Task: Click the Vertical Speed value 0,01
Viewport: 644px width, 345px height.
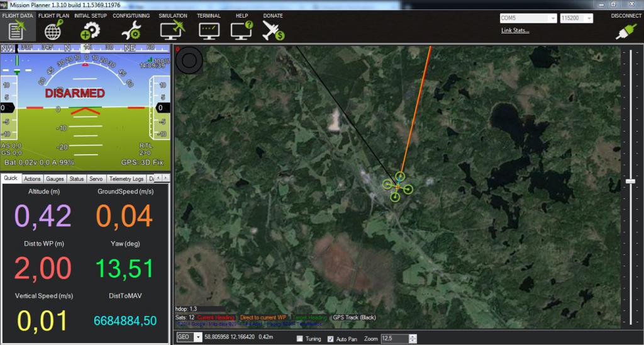Action: click(43, 321)
